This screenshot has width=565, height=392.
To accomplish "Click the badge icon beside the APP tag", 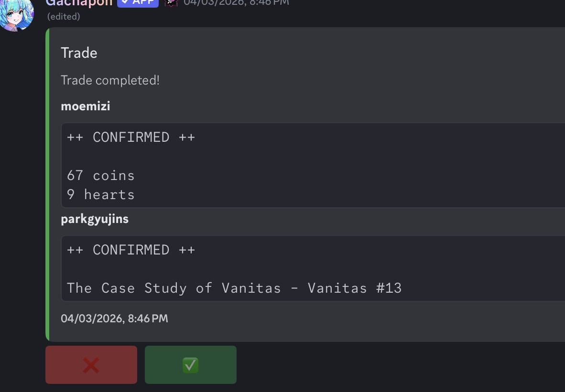I will [171, 2].
